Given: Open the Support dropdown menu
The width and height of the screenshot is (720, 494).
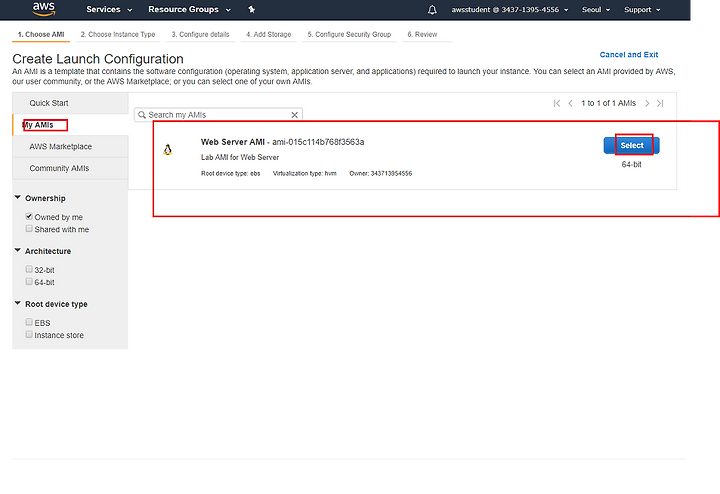Looking at the screenshot, I should point(642,10).
